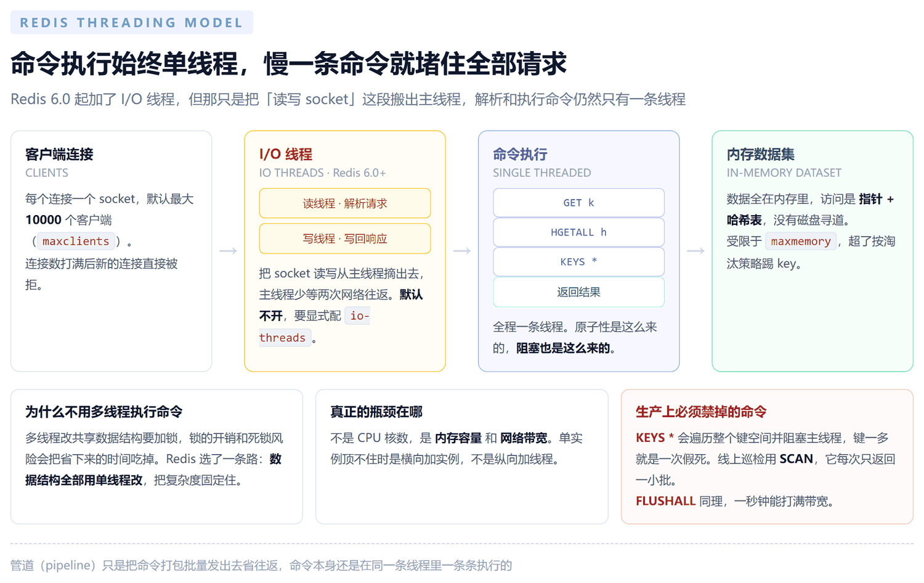Click bold text 阻塞也是这么来的
The width and height of the screenshot is (924, 583).
pos(563,348)
